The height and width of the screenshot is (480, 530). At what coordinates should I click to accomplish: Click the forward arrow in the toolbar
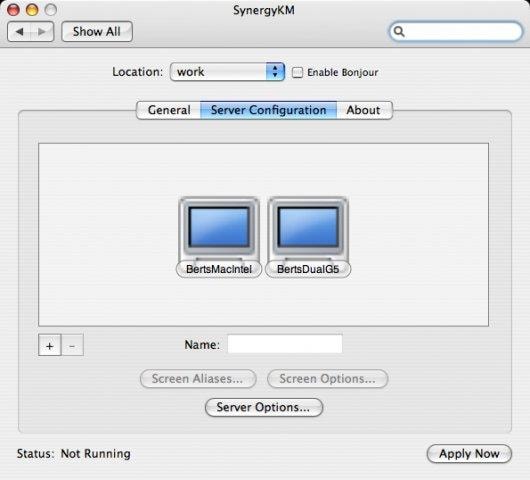click(x=42, y=31)
